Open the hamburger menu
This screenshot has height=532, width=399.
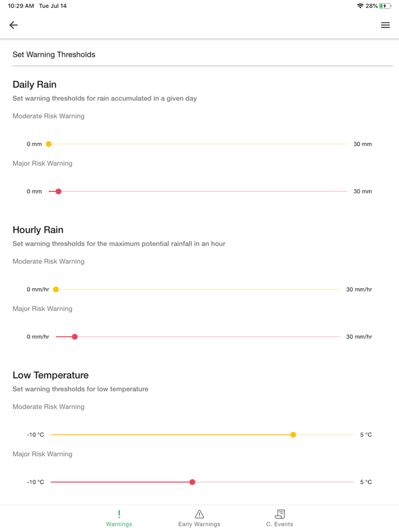click(x=385, y=25)
